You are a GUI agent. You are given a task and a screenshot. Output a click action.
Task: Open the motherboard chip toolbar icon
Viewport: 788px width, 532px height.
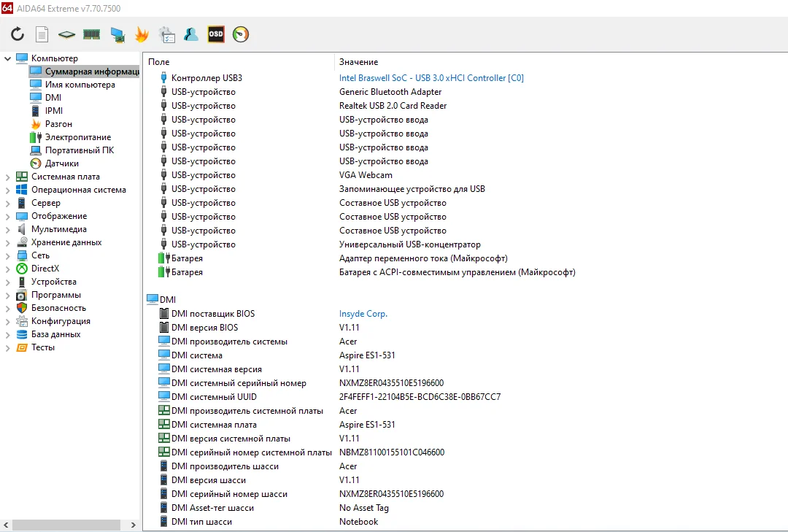pos(66,34)
